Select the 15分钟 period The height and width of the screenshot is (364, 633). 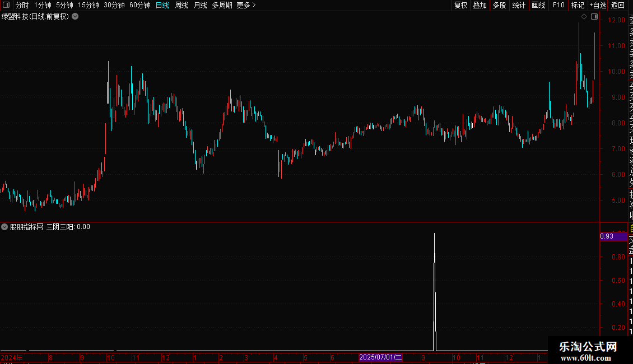coord(89,5)
